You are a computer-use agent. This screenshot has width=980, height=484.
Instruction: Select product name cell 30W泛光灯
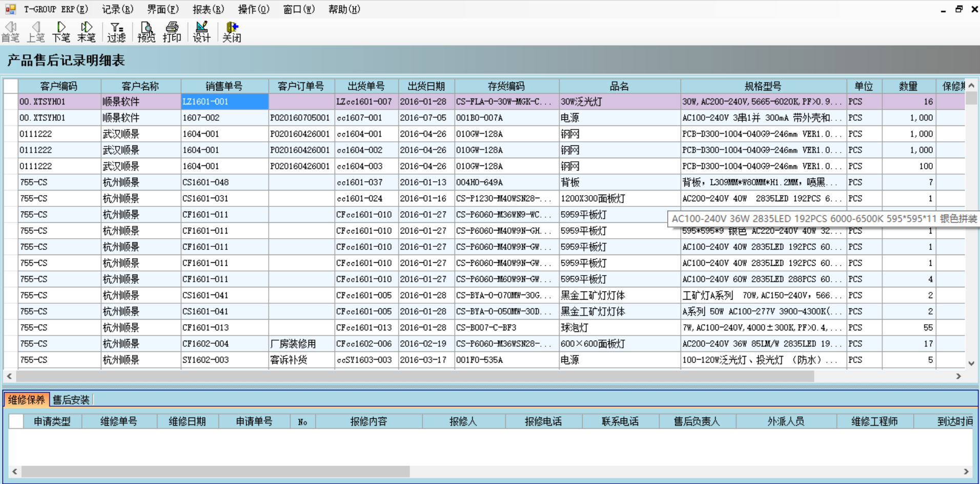(x=619, y=101)
